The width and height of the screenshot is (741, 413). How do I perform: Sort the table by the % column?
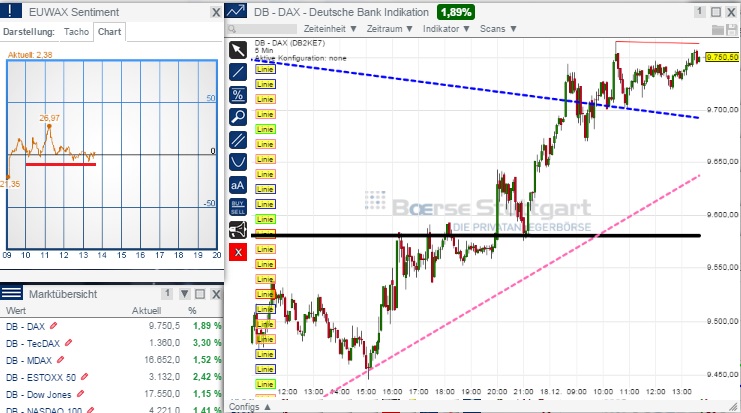tap(192, 310)
